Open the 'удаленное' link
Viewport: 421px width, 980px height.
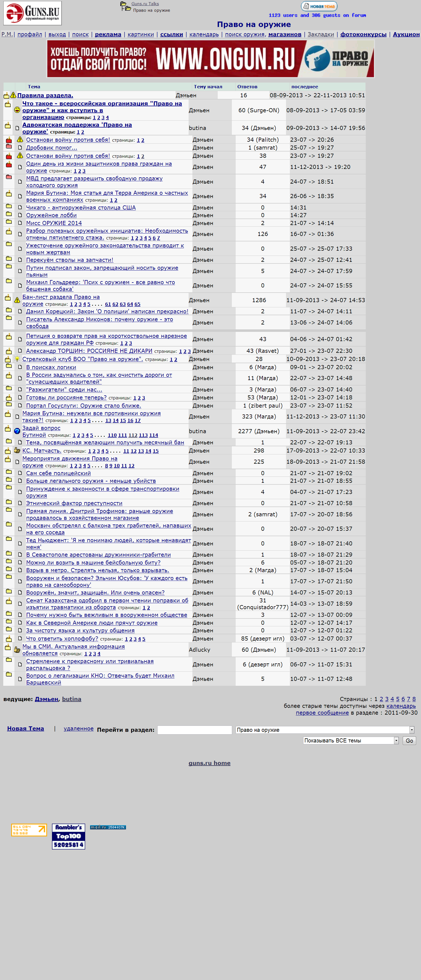tap(78, 729)
